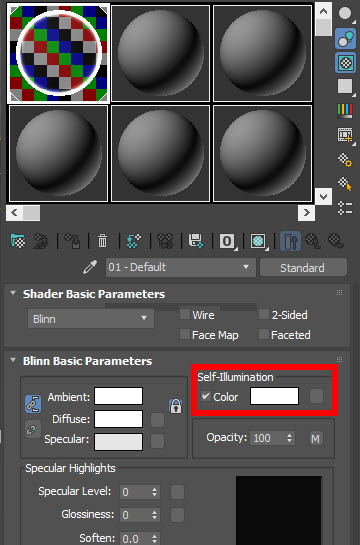The height and width of the screenshot is (545, 360).
Task: Open the Ambient color swatch
Action: [x=118, y=396]
